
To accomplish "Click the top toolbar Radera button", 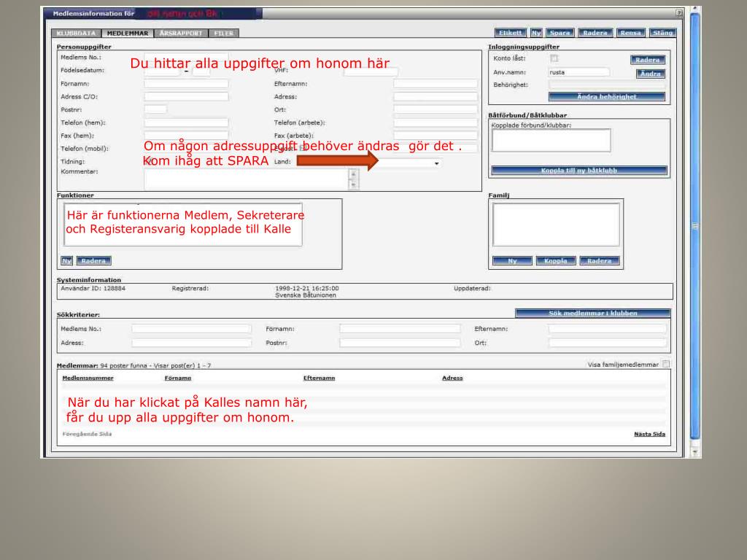I will pyautogui.click(x=595, y=33).
